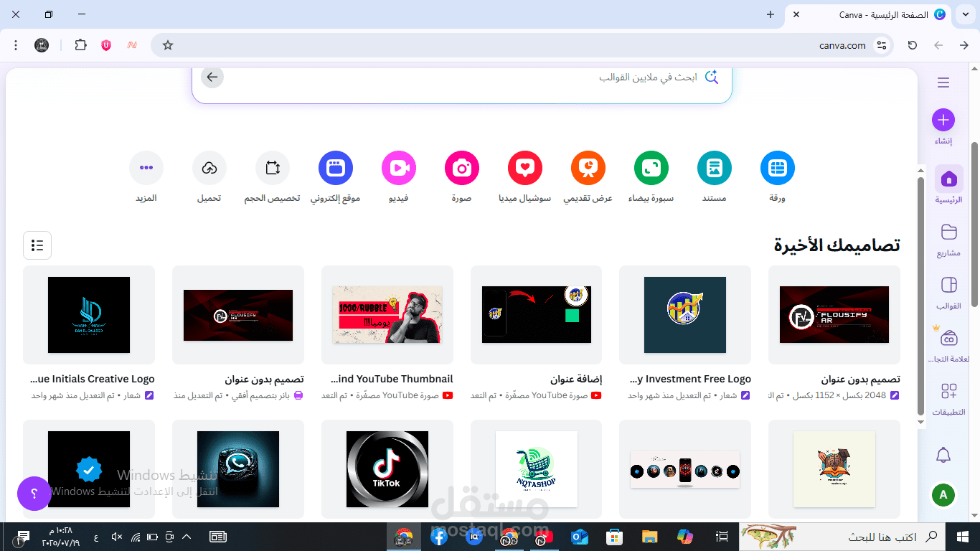Click the 'Investment Free Logo' design title
Image resolution: width=980 pixels, height=551 pixels.
pyautogui.click(x=690, y=379)
